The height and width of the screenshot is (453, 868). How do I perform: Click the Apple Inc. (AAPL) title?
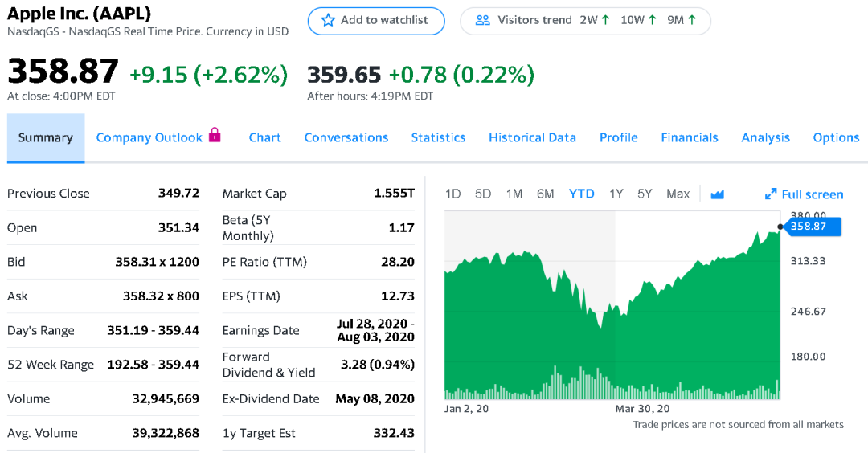click(79, 14)
